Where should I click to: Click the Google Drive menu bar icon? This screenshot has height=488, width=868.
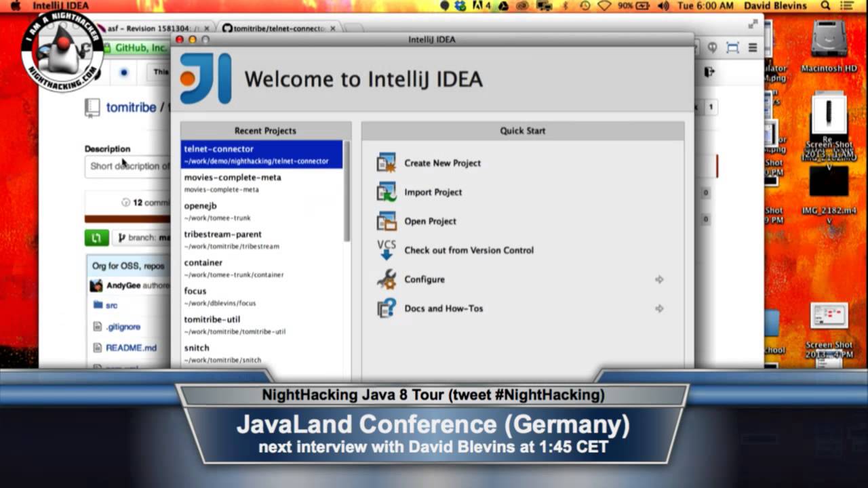(x=503, y=5)
